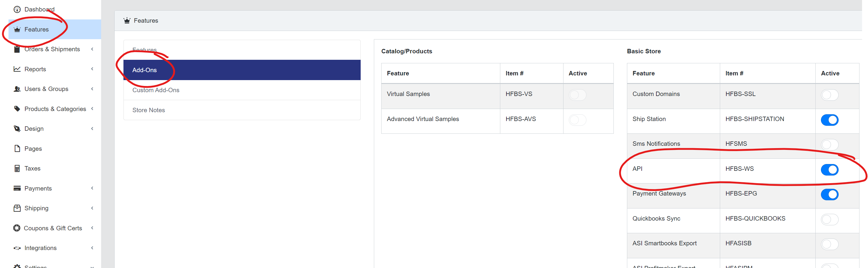Image resolution: width=868 pixels, height=268 pixels.
Task: Click the Dashboard gauge icon
Action: tap(17, 9)
